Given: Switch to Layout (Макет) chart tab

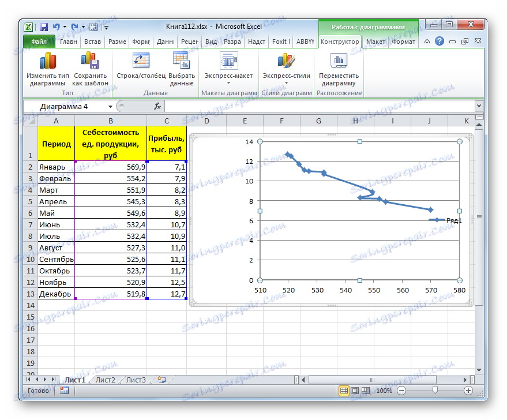Looking at the screenshot, I should point(375,42).
